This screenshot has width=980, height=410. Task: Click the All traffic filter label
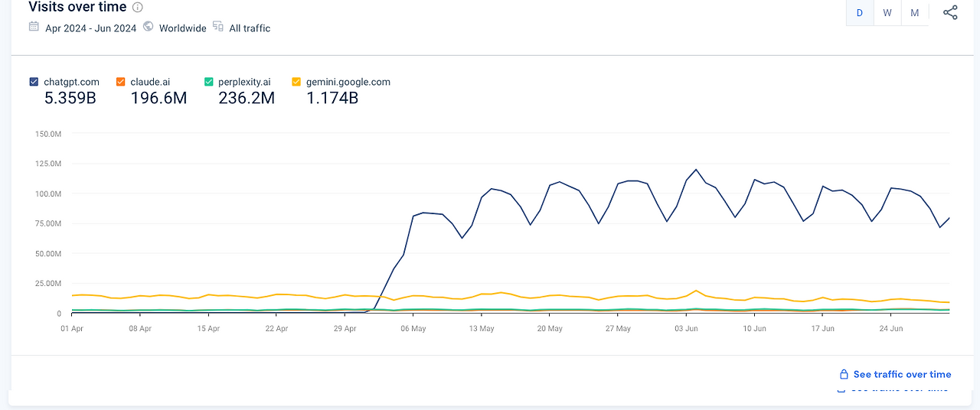tap(250, 28)
